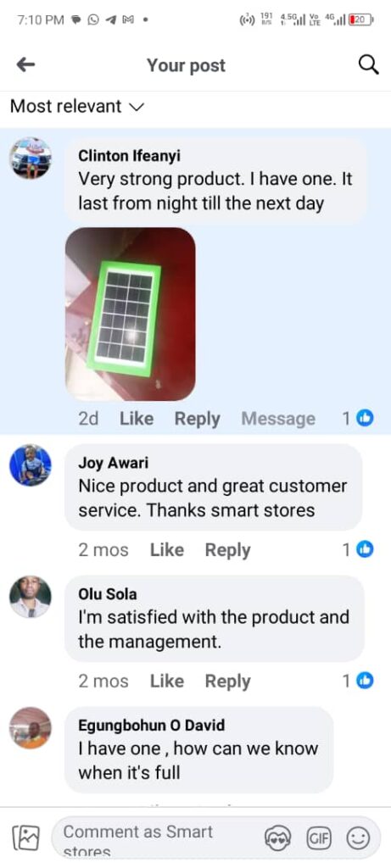Open the solar panel photo in comment
Viewport: 391px width, 868px height.
130,314
